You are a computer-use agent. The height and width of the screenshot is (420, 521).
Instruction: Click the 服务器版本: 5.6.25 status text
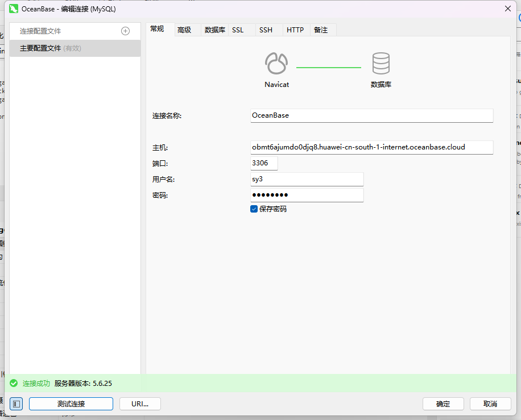click(83, 384)
